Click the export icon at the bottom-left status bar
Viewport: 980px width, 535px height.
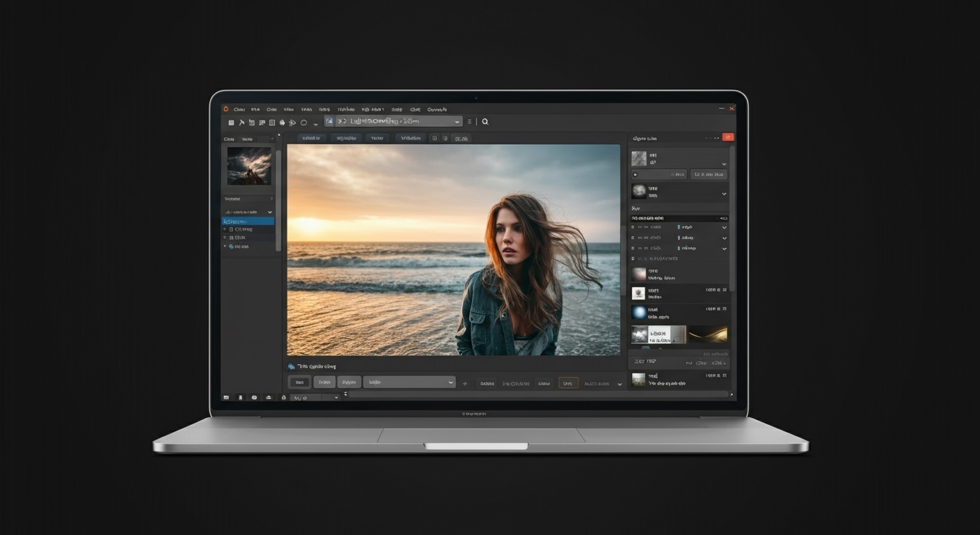(226, 397)
